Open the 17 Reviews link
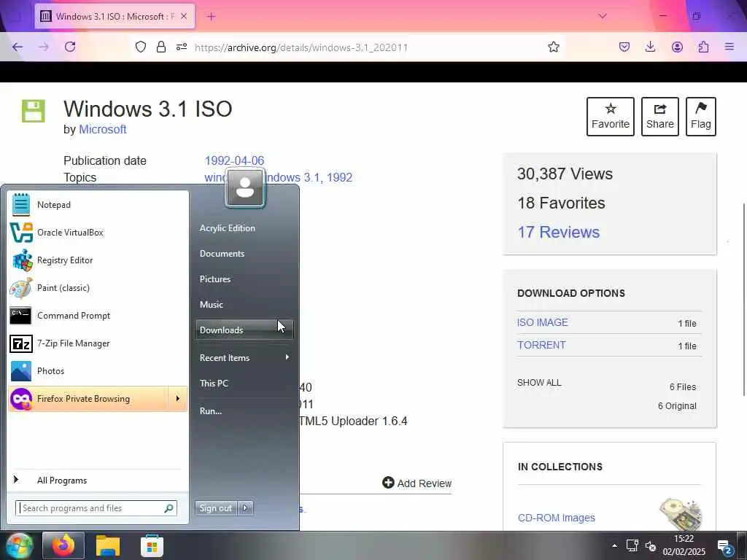The image size is (747, 560). [558, 232]
